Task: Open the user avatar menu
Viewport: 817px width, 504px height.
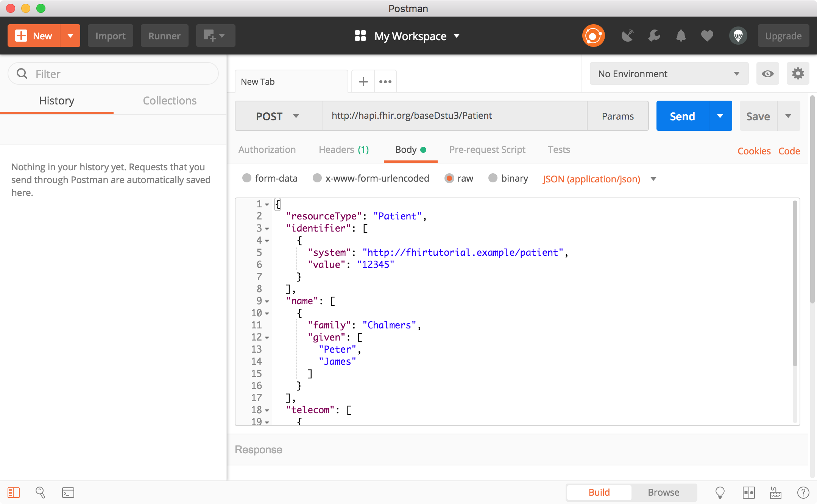Action: pyautogui.click(x=738, y=36)
